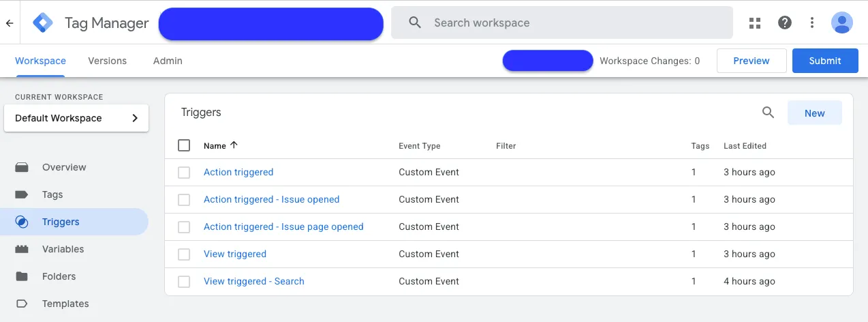Open the Action triggered - Issue page opened link
This screenshot has width=868, height=322.
(283, 226)
